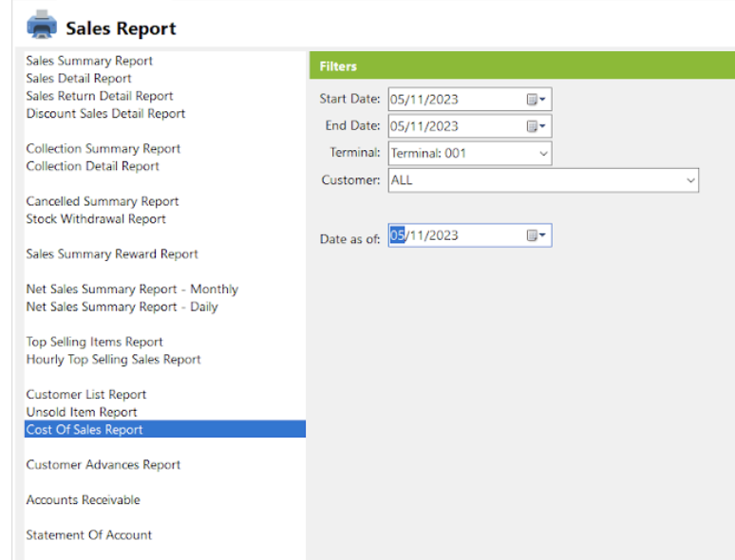This screenshot has height=560, width=735.
Task: Select Collection Summary Report
Action: (104, 149)
